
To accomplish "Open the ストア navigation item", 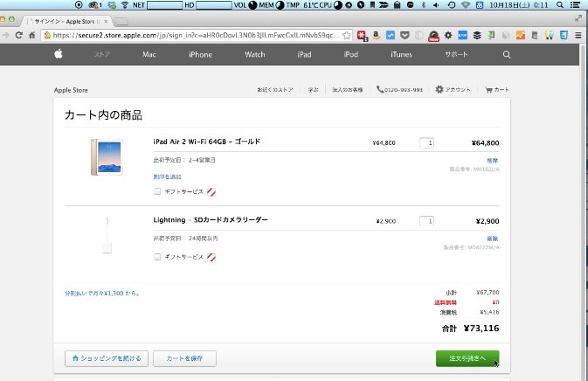I will point(102,55).
